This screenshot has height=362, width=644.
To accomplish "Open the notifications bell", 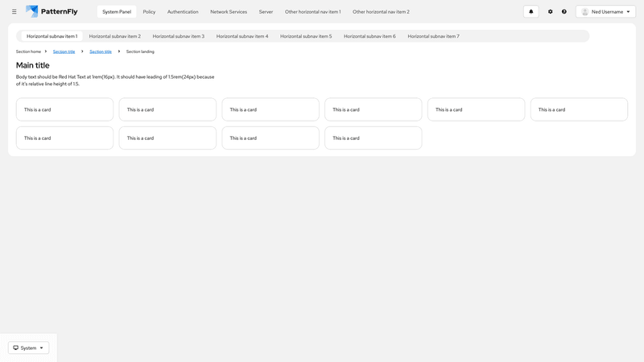I will [x=530, y=12].
